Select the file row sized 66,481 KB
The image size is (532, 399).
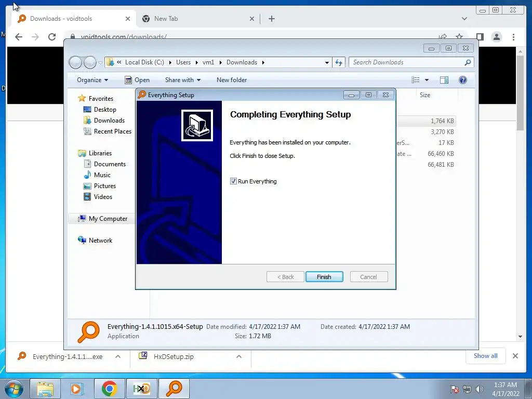pos(426,165)
